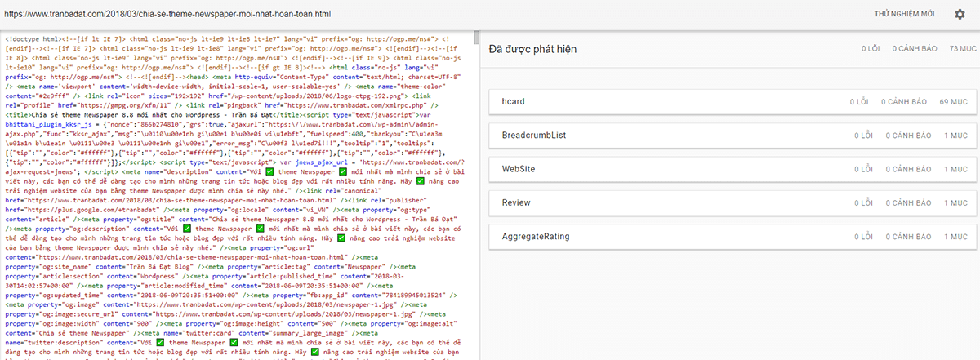The width and height of the screenshot is (980, 360).
Task: Click the 1 MỤC count in Review row
Action: (x=955, y=202)
